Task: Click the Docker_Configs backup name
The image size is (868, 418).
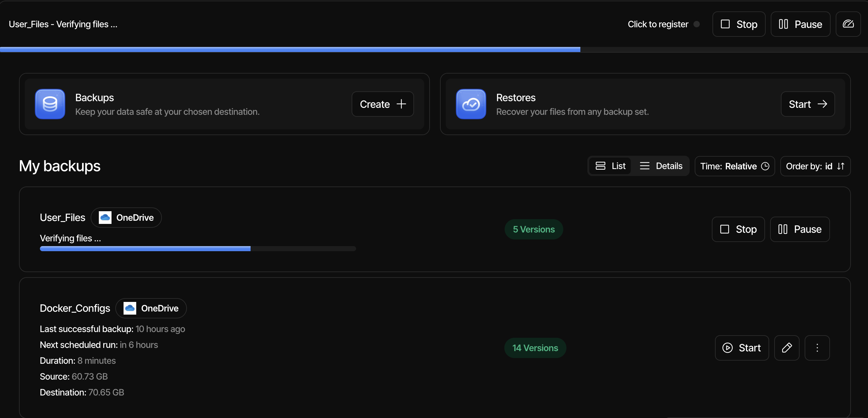Action: point(75,308)
